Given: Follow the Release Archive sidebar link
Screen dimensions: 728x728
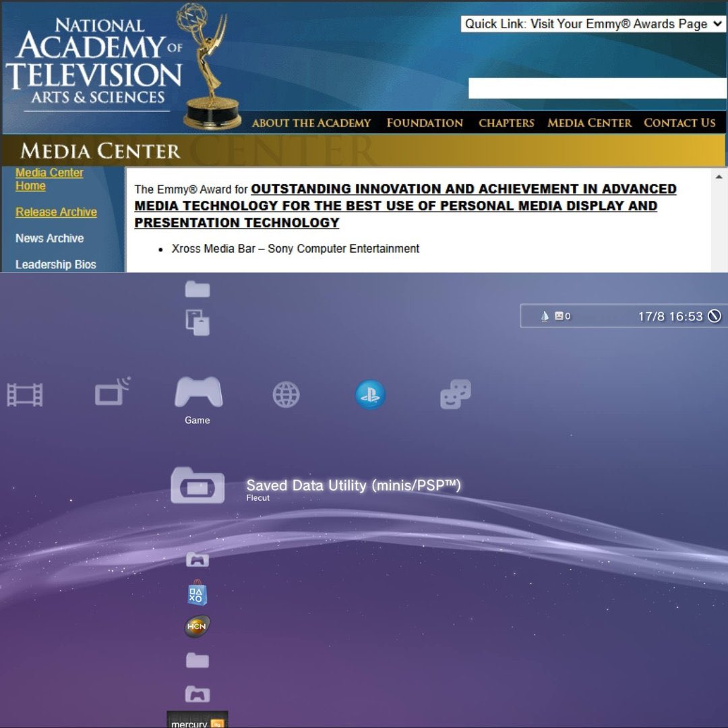Looking at the screenshot, I should tap(56, 212).
